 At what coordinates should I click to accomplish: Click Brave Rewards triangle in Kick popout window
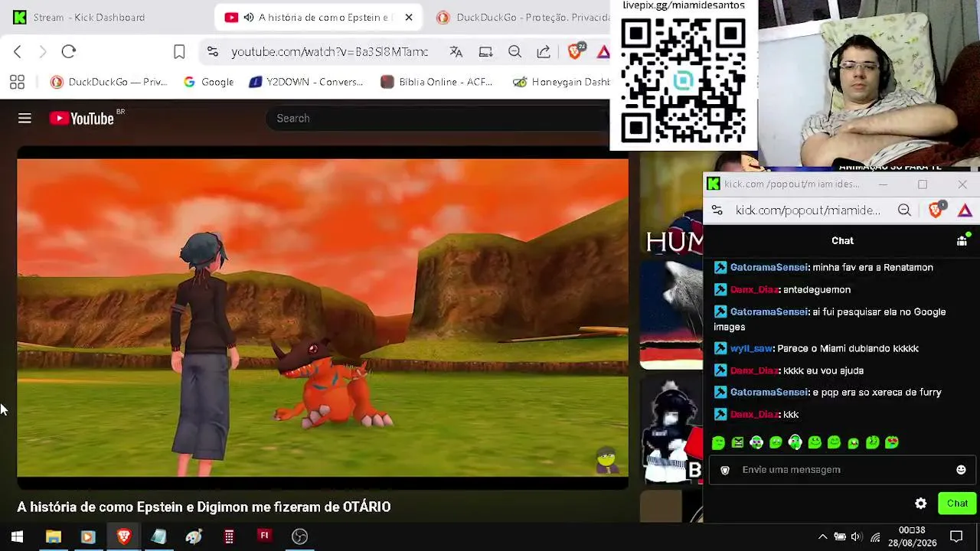click(x=965, y=210)
